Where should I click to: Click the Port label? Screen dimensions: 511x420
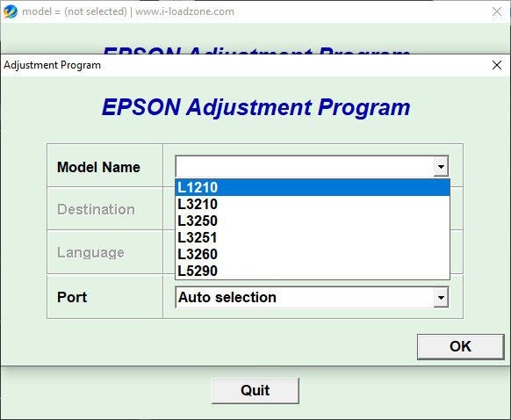click(72, 297)
